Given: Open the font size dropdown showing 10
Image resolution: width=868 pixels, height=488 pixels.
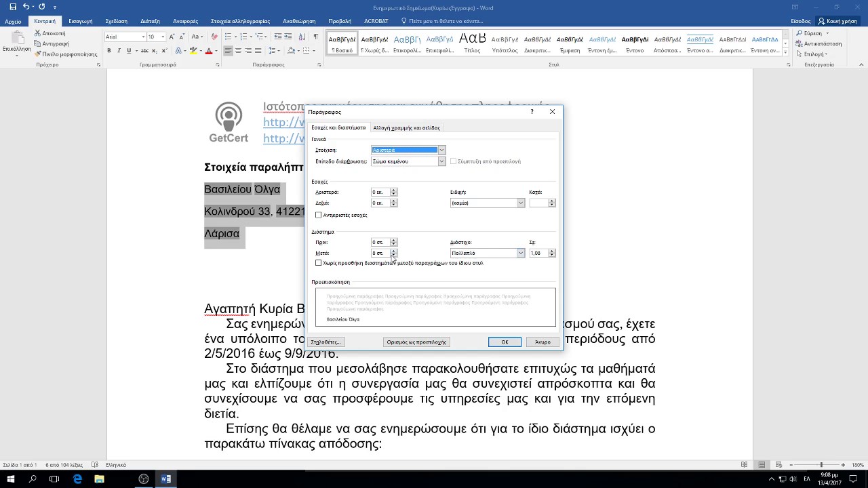Looking at the screenshot, I should [163, 37].
